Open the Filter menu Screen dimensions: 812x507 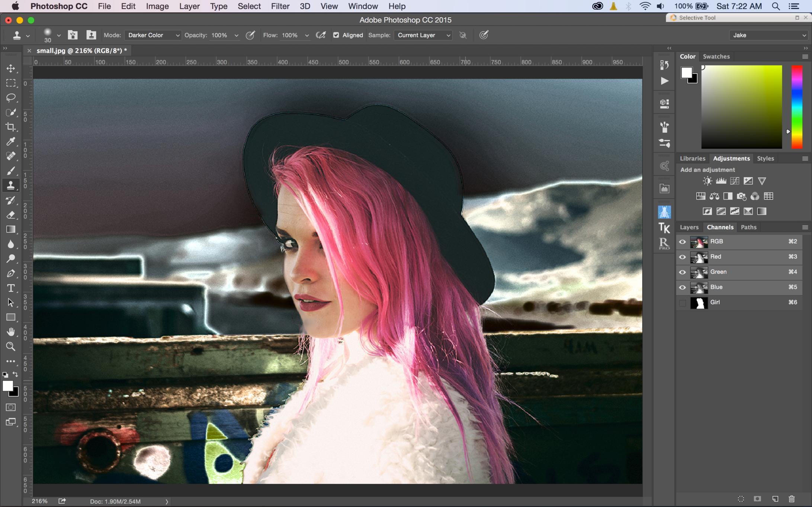280,6
